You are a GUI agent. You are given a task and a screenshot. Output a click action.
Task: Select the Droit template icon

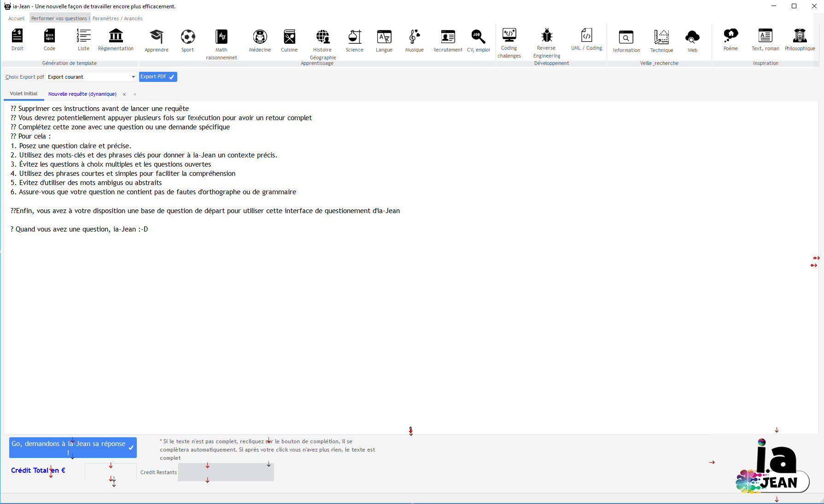tap(17, 40)
